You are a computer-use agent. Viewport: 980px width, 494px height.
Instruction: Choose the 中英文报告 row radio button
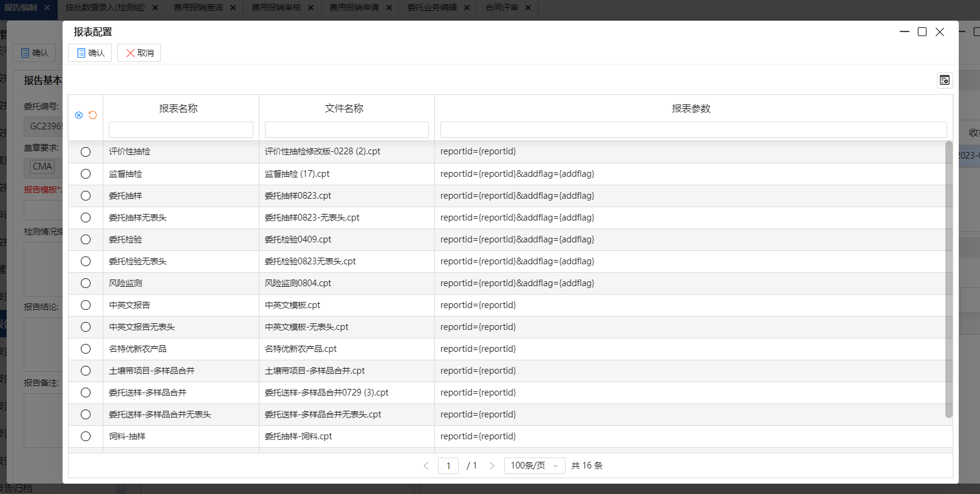[86, 305]
